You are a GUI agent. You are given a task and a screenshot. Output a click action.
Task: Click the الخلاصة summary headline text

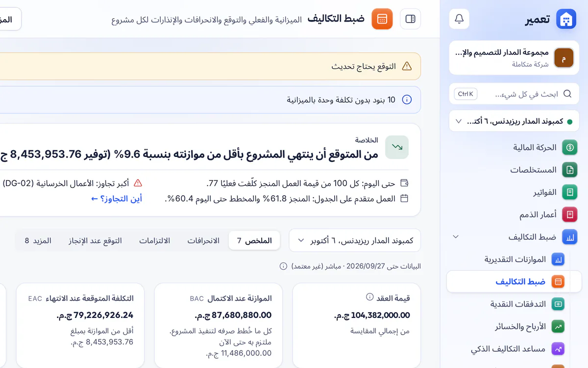coord(189,155)
